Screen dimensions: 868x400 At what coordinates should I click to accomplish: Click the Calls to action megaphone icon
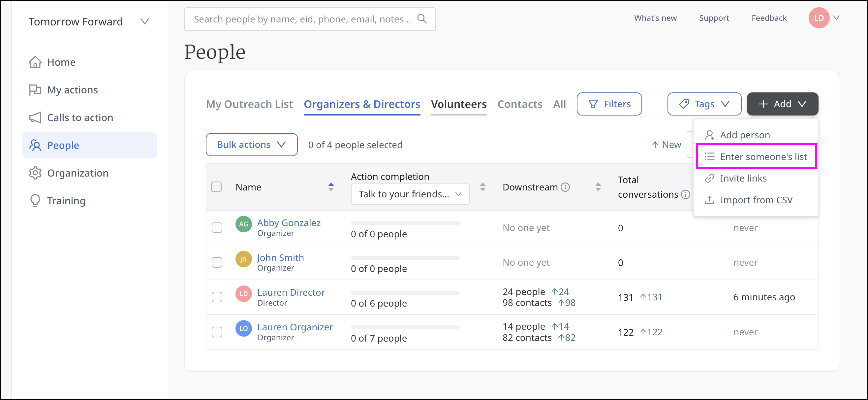[x=35, y=117]
